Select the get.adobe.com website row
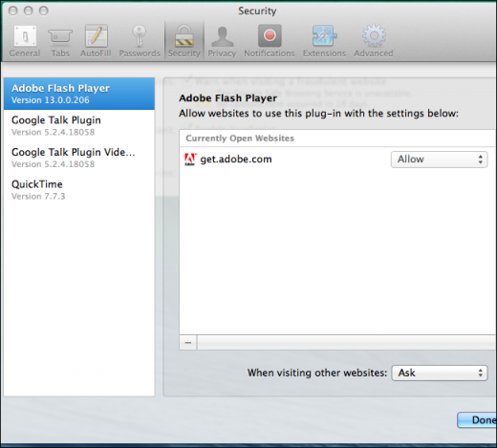 coord(337,160)
